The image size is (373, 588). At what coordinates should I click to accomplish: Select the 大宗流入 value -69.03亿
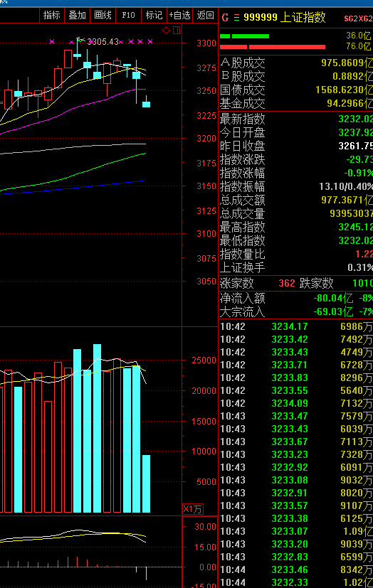[333, 312]
